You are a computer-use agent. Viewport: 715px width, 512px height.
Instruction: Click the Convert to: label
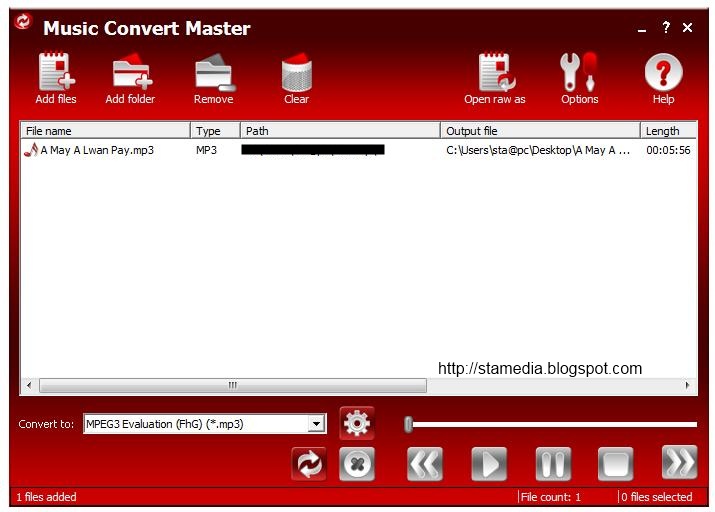[46, 424]
